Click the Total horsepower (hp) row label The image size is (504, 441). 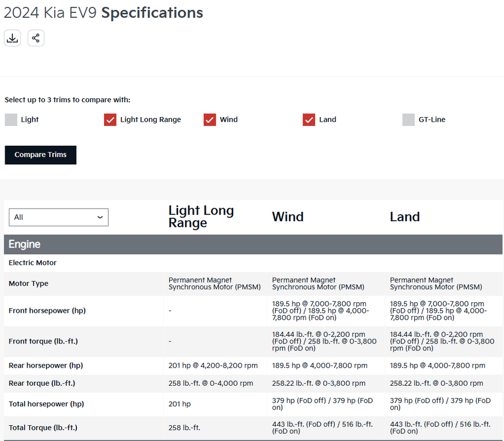[x=46, y=404]
